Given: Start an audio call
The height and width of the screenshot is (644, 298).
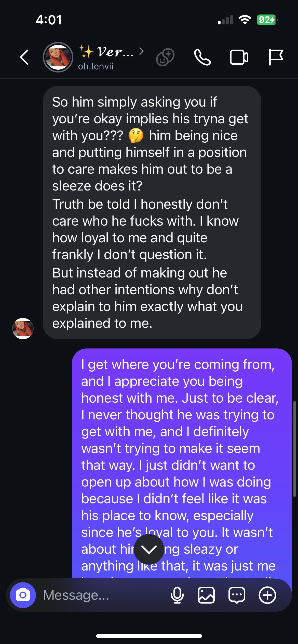Looking at the screenshot, I should (202, 57).
